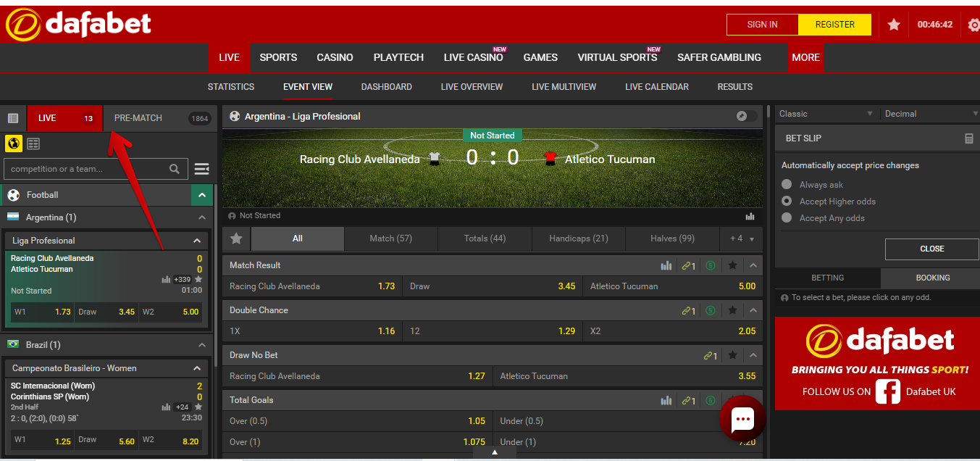Screen dimensions: 980x461
Task: Click the CLOSE button in bet slip
Action: coord(931,249)
